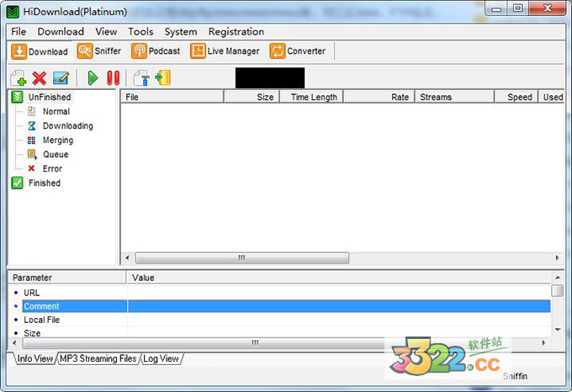Select the URL parameter row
This screenshot has height=392, width=572.
click(279, 293)
